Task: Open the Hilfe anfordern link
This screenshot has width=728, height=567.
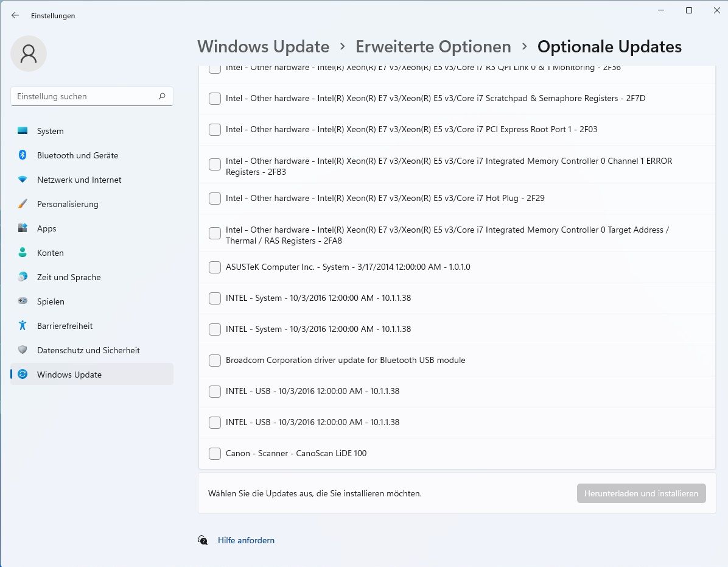Action: pyautogui.click(x=246, y=540)
